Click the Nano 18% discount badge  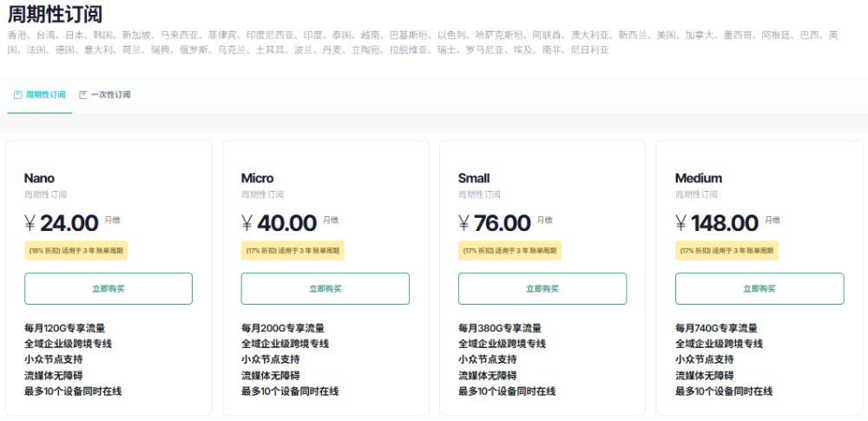point(76,251)
